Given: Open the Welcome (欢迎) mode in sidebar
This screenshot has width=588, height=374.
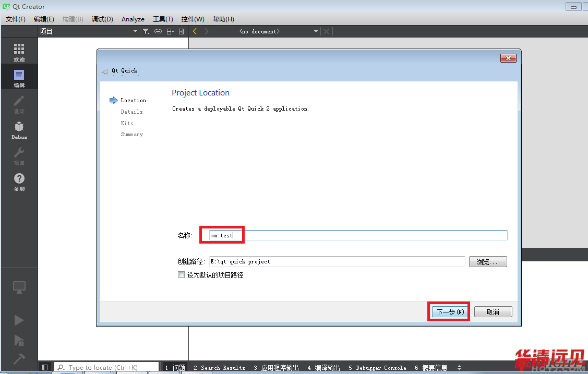Looking at the screenshot, I should click(x=19, y=52).
